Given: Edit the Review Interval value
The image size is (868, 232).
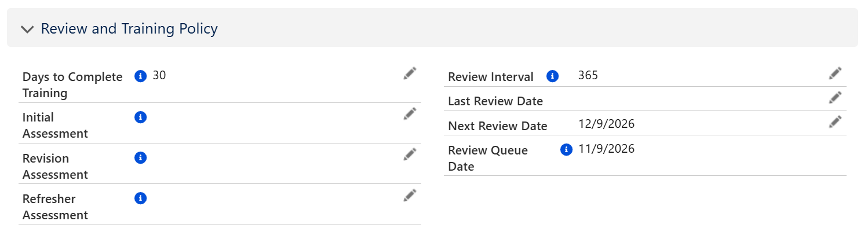Looking at the screenshot, I should coord(835,73).
